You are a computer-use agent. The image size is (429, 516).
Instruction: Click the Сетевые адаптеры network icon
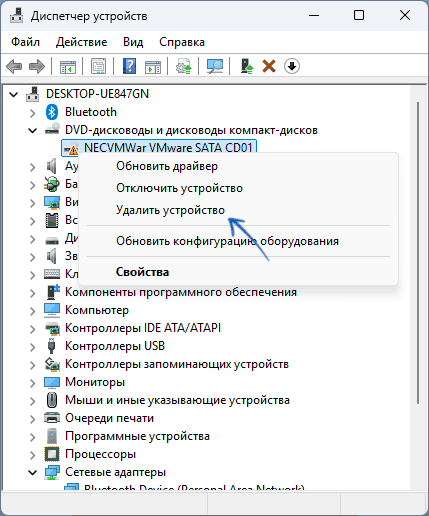(52, 472)
